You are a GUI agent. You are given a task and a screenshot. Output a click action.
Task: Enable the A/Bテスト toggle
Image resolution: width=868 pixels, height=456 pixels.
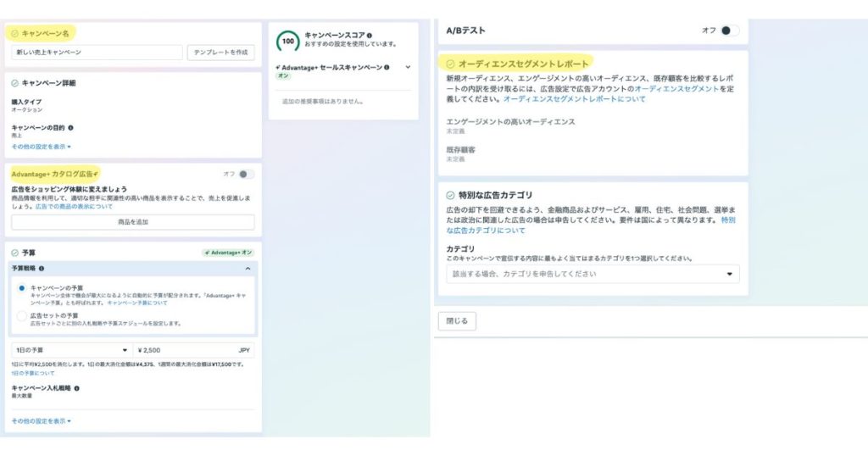(728, 31)
